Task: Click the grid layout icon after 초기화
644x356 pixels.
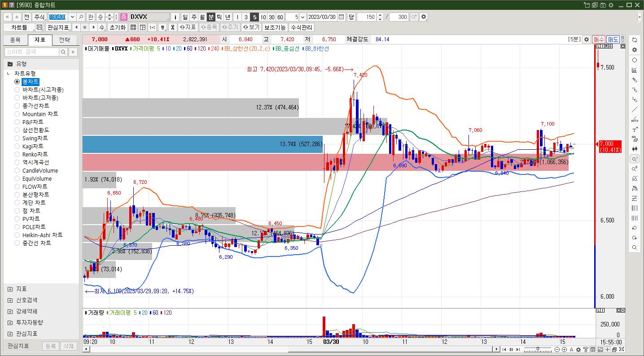Action: 133,27
